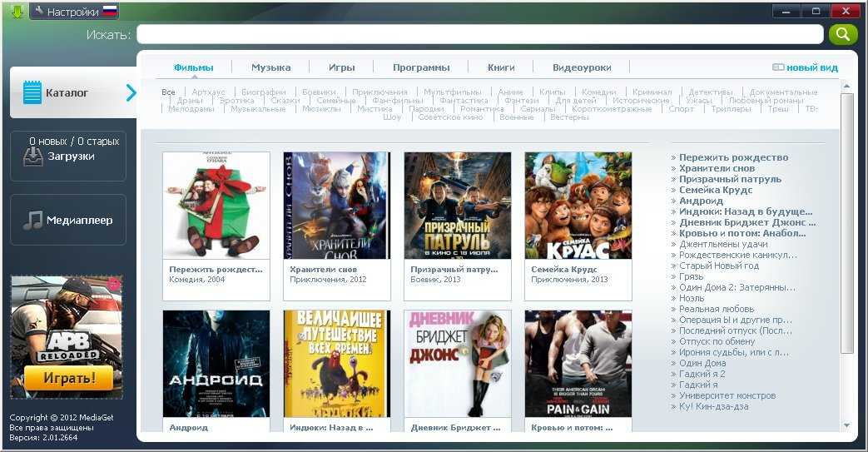Click the новый вид link
This screenshot has width=868, height=452.
(x=812, y=67)
